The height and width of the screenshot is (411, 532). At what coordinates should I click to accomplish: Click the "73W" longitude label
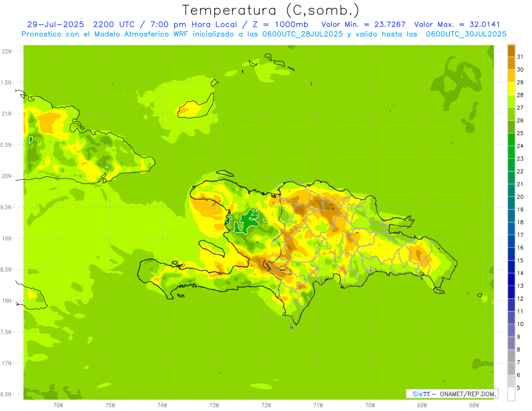pyautogui.click(x=214, y=405)
